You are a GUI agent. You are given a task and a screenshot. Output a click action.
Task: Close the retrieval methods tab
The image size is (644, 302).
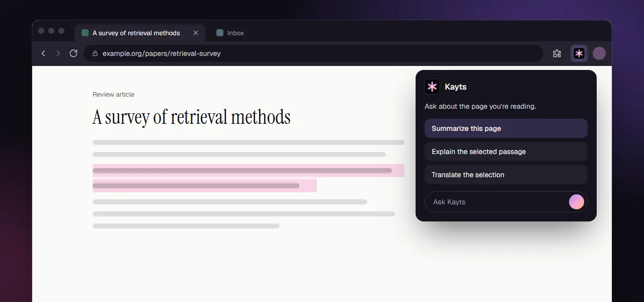[196, 33]
